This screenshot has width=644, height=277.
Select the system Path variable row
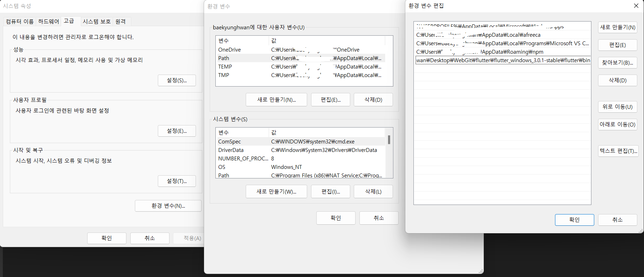tap(300, 175)
